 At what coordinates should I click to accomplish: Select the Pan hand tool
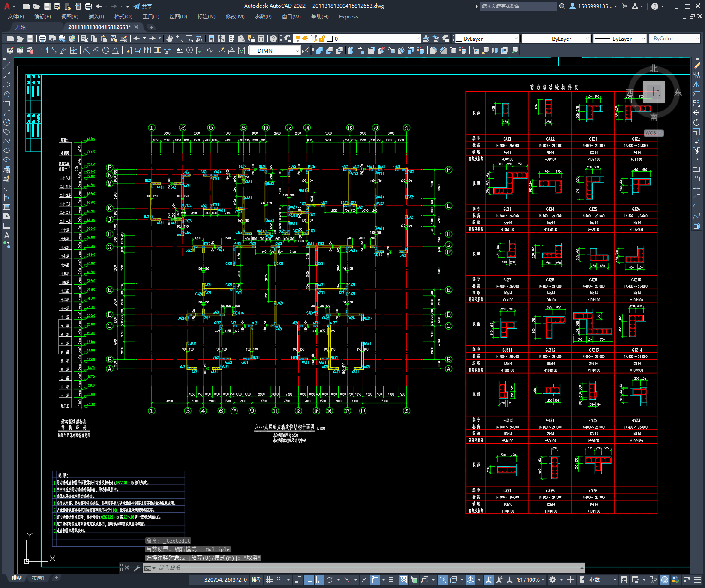(x=170, y=39)
